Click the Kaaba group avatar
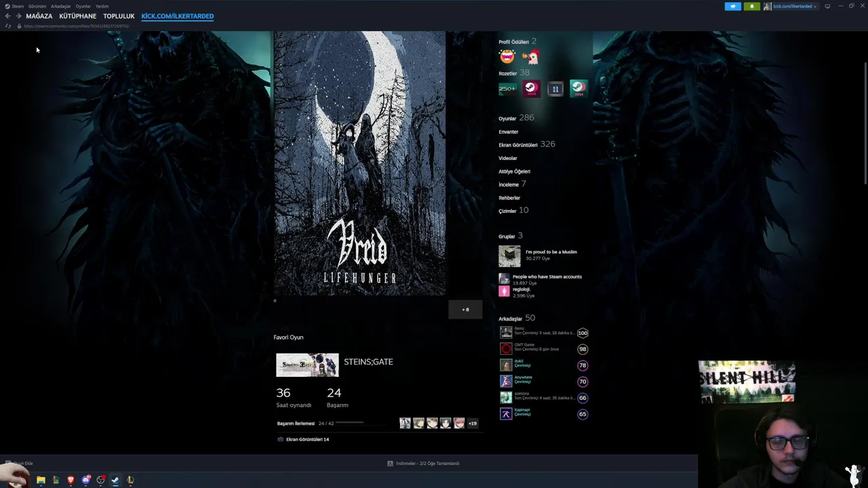The height and width of the screenshot is (488, 868). pos(509,256)
